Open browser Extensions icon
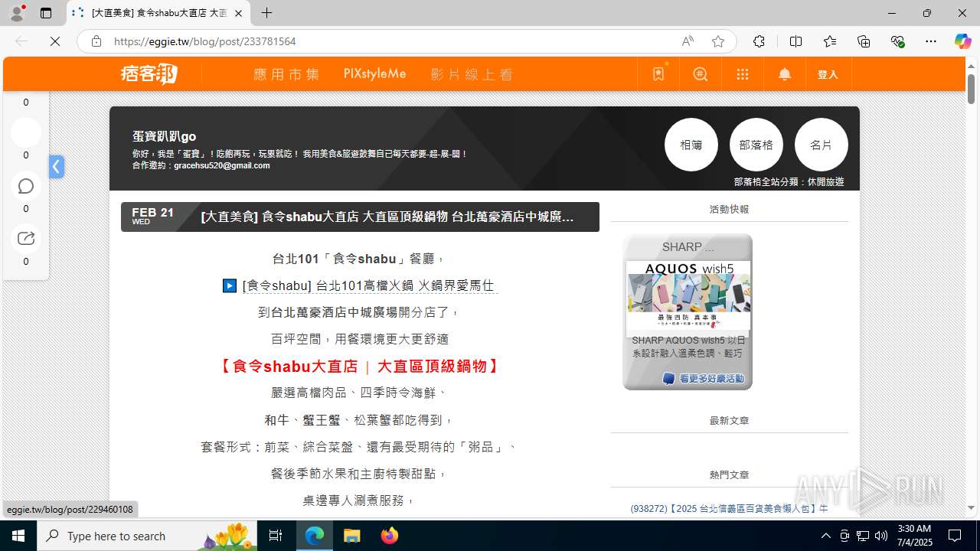The image size is (980, 551). click(x=759, y=41)
